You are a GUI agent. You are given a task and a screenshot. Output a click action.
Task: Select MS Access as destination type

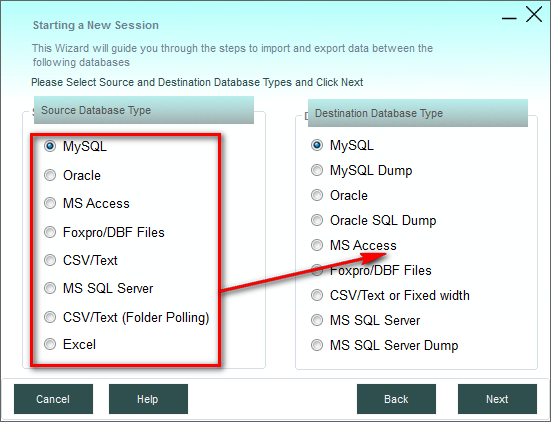[x=317, y=245]
